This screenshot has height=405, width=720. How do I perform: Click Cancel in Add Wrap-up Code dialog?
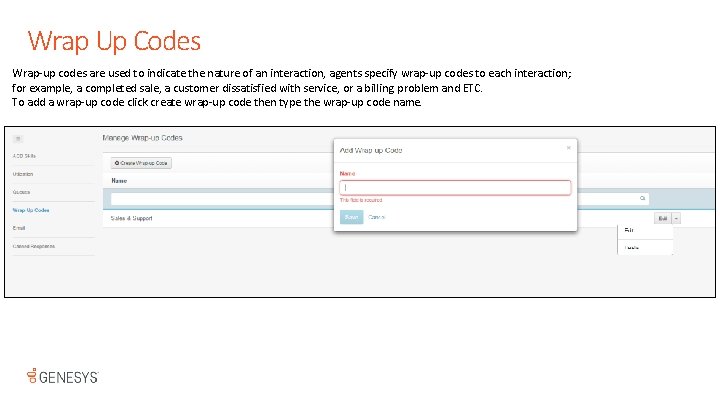click(x=377, y=217)
